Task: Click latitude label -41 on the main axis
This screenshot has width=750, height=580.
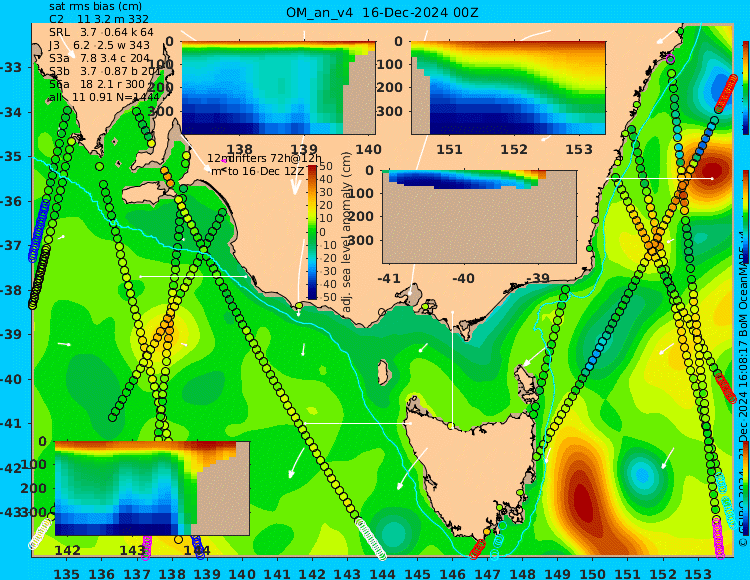Action: 11,424
